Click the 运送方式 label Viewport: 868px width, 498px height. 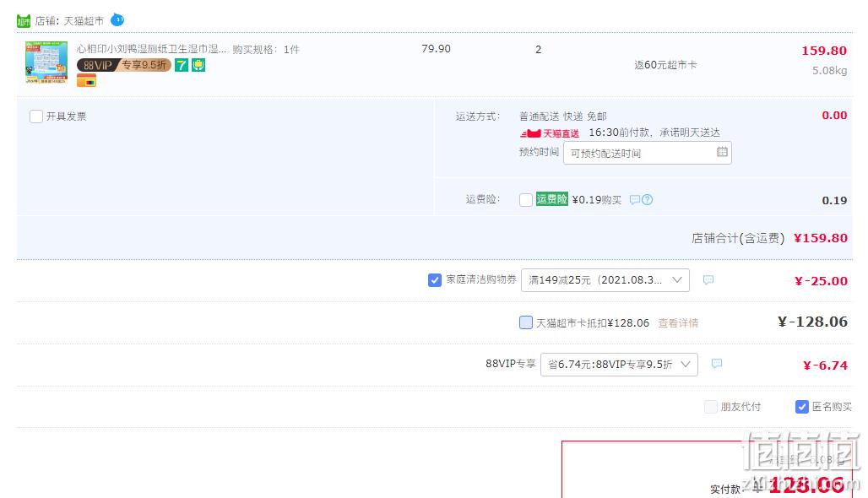(478, 116)
